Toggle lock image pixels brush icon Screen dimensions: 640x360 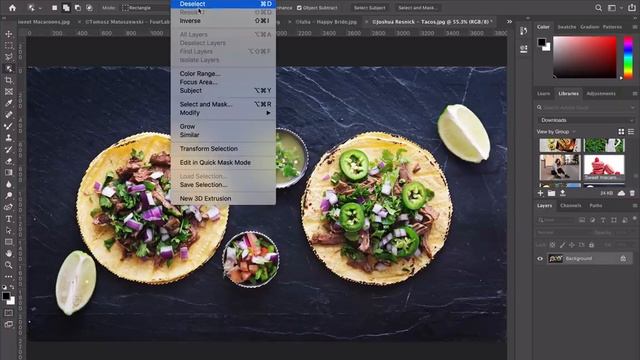(x=562, y=245)
